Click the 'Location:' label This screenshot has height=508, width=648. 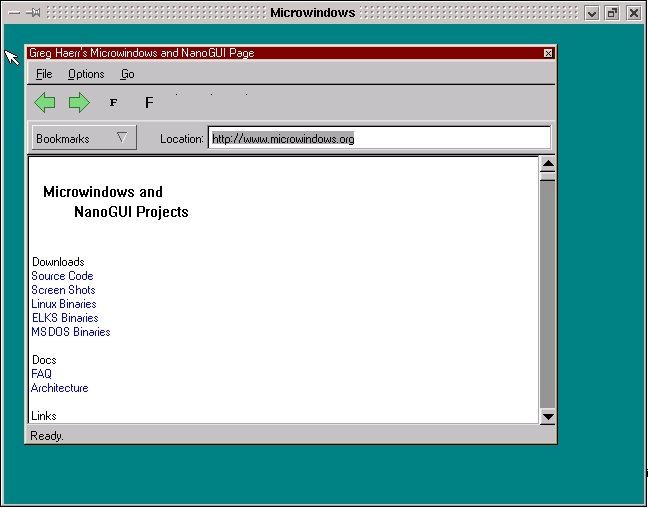pyautogui.click(x=181, y=139)
